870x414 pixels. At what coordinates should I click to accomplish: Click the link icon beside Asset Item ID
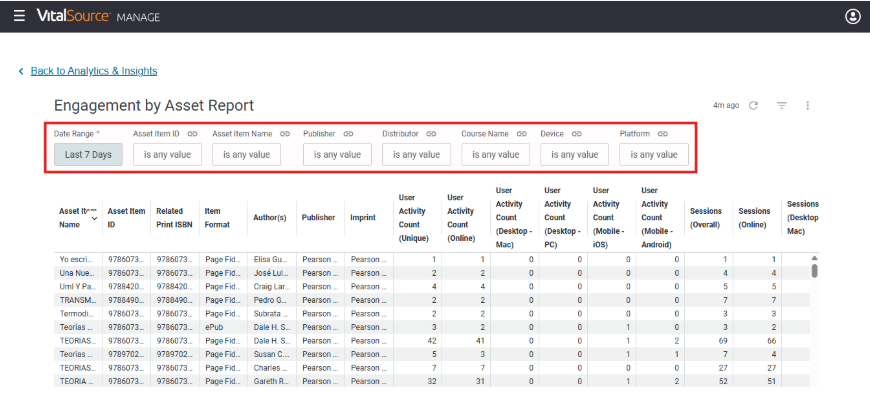pyautogui.click(x=192, y=134)
